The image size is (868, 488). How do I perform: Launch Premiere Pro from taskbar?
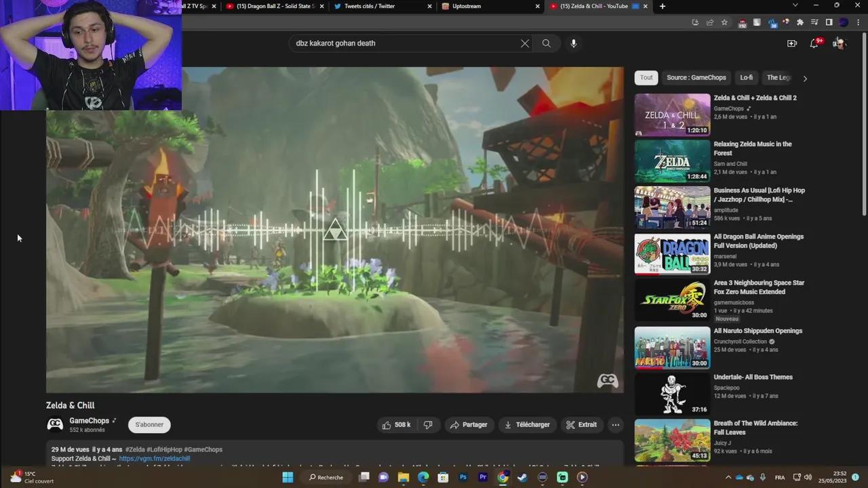tap(483, 477)
